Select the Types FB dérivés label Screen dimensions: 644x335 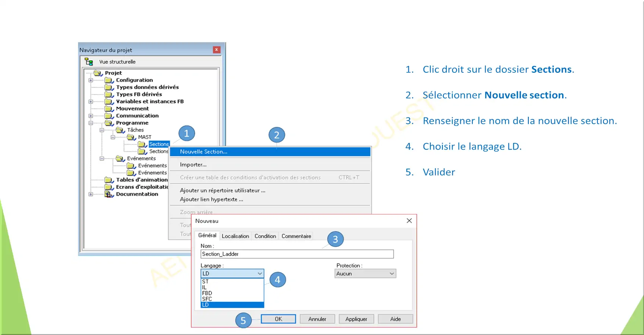tap(139, 94)
